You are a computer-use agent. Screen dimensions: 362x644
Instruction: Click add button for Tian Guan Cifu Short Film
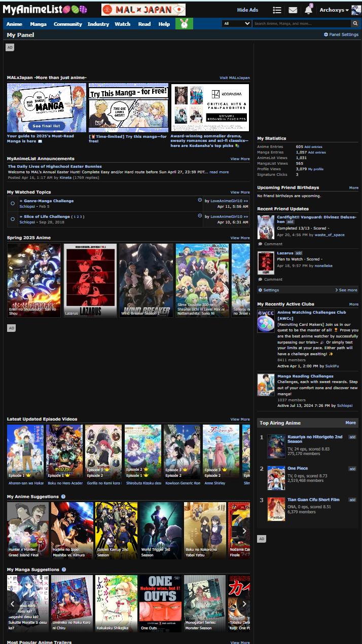coord(352,500)
